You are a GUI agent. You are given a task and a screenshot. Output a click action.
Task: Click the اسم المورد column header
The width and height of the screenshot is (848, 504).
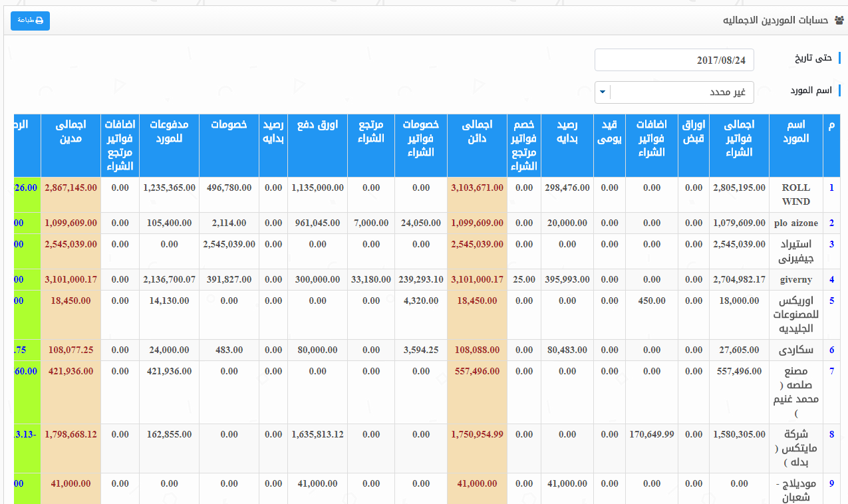(x=795, y=132)
